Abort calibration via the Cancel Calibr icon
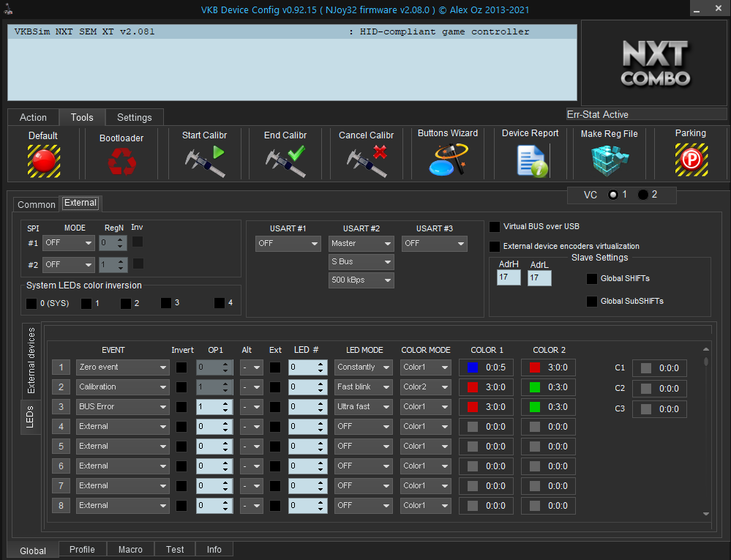The width and height of the screenshot is (731, 560). pyautogui.click(x=366, y=161)
